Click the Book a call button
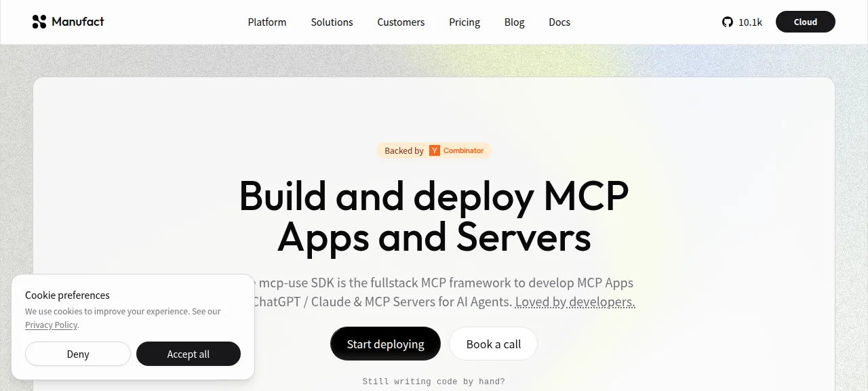 (494, 344)
